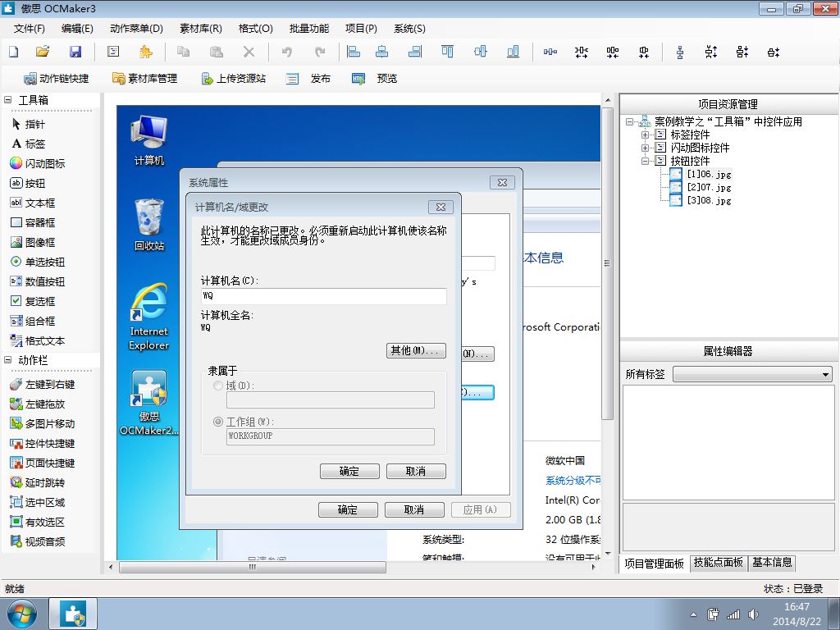Select the 标签 label tool
The height and width of the screenshot is (630, 840).
[x=29, y=144]
